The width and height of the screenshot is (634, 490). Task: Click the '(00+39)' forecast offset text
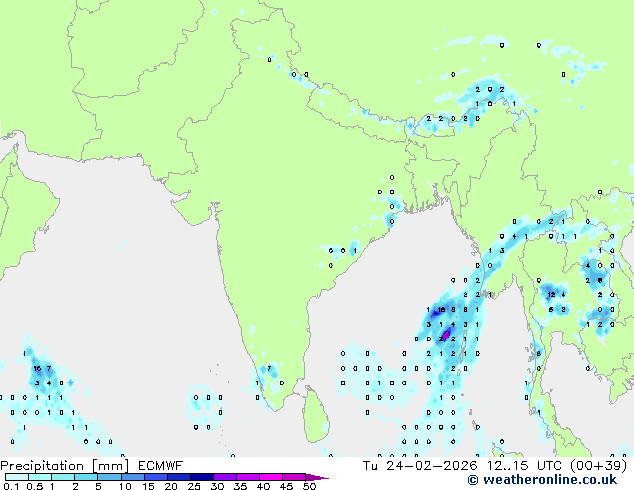[598, 466]
